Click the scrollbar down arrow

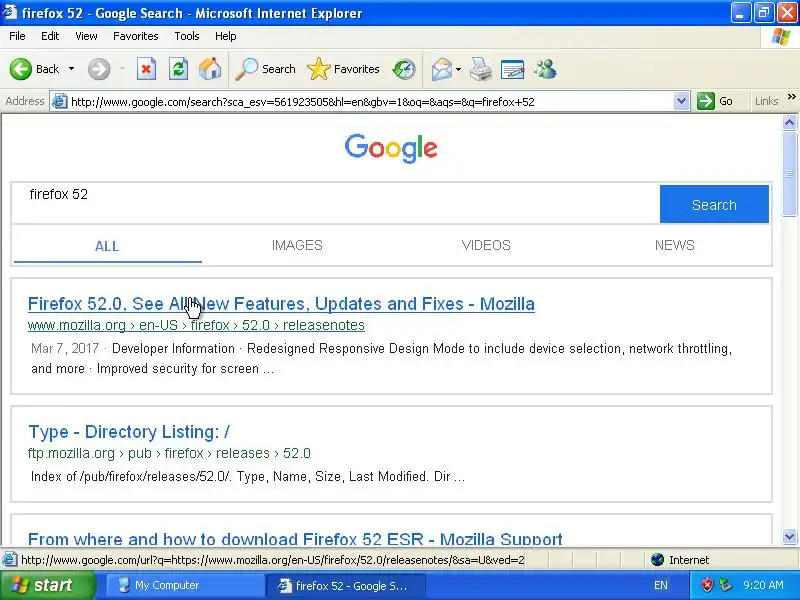[789, 536]
